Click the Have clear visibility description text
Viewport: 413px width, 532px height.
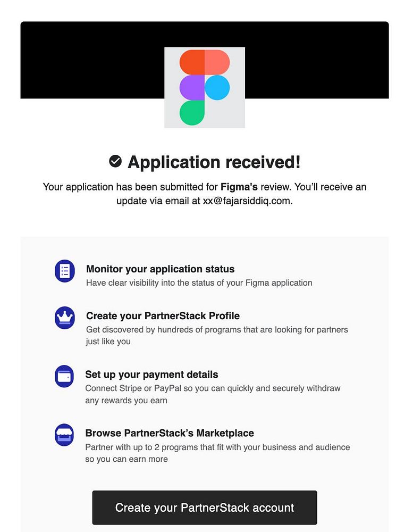coord(199,283)
